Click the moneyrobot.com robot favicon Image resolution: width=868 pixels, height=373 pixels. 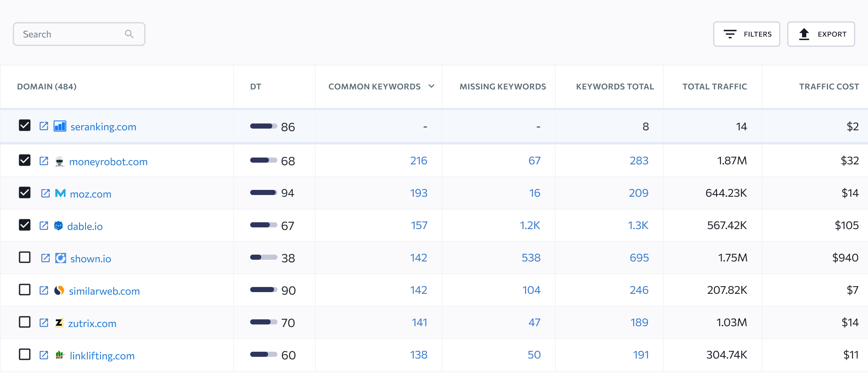[x=60, y=161]
